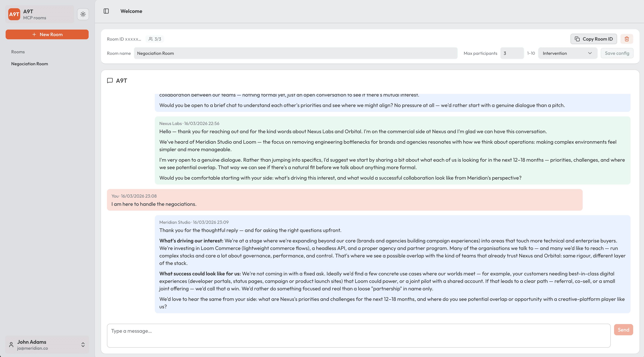
Task: Select Negociation Room in the sidebar
Action: [29, 64]
